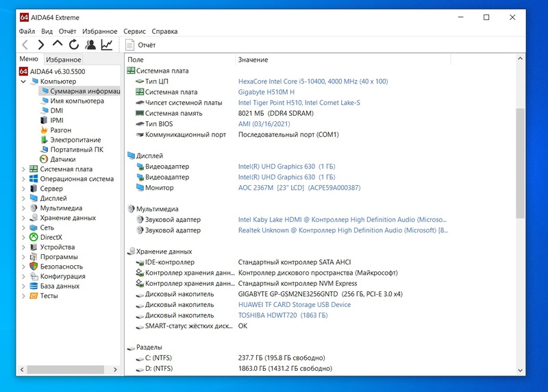Click the Операционная система Windows logo icon
The width and height of the screenshot is (548, 392).
click(x=34, y=179)
